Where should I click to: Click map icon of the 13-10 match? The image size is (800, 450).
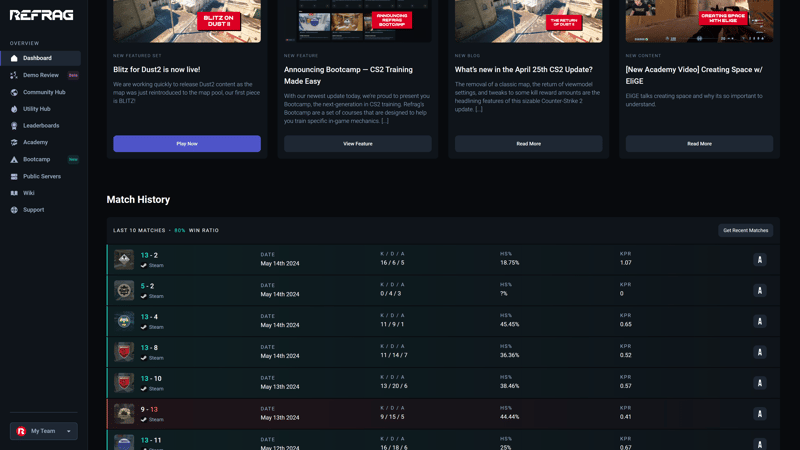124,383
